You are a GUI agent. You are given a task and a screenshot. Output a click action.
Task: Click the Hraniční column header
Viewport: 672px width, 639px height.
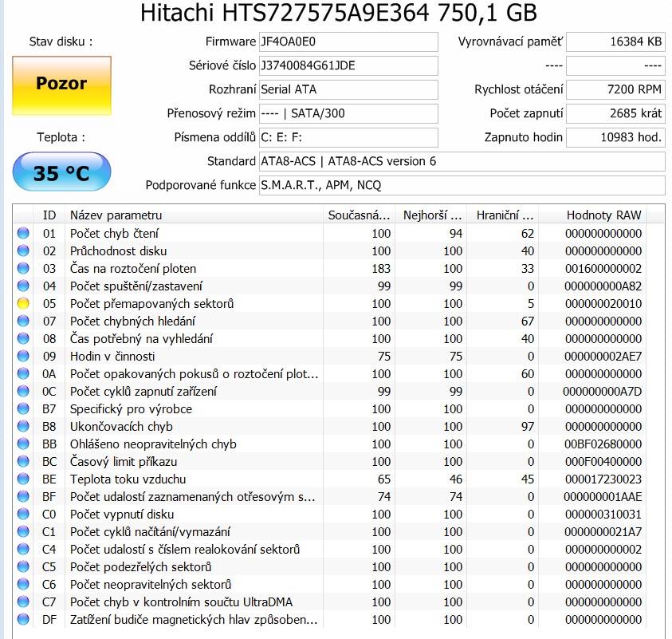[x=505, y=215]
